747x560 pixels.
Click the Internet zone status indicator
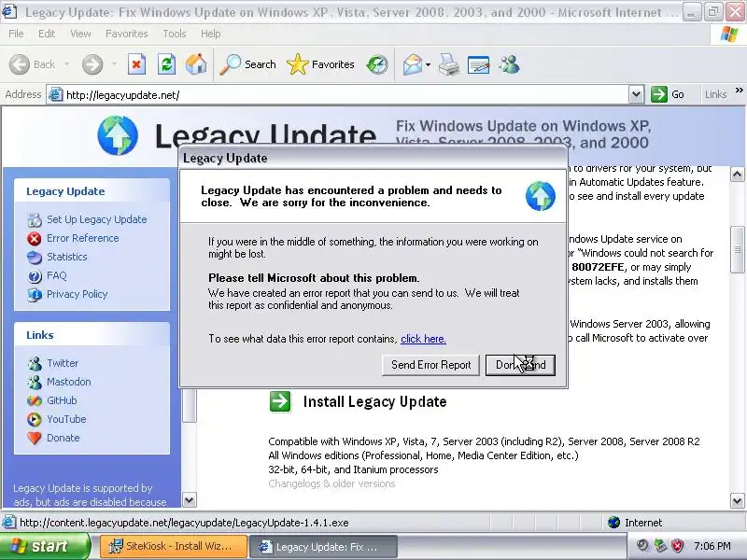(636, 523)
